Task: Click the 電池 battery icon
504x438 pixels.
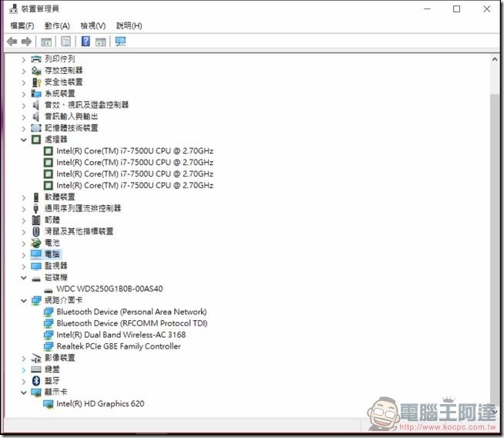Action: tap(36, 243)
